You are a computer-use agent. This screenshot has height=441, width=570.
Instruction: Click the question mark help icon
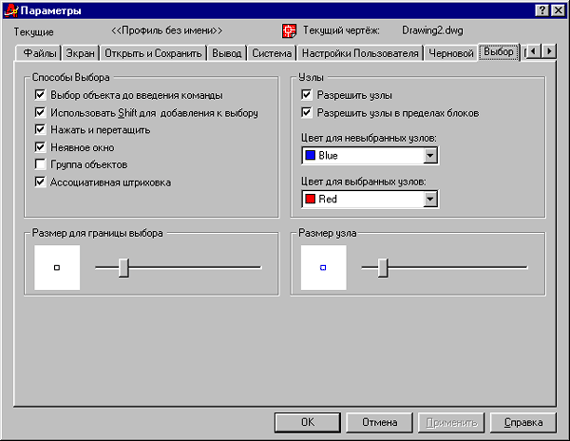click(542, 11)
